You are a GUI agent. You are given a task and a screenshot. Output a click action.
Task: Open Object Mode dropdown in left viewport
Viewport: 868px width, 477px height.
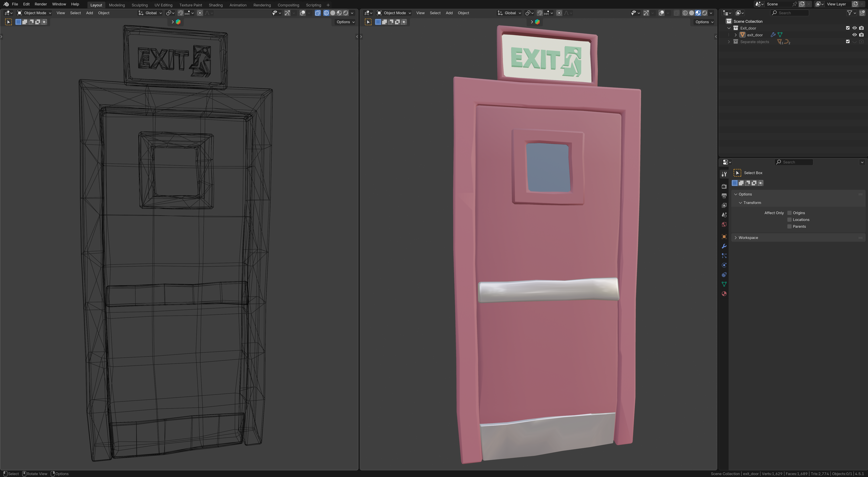[34, 13]
